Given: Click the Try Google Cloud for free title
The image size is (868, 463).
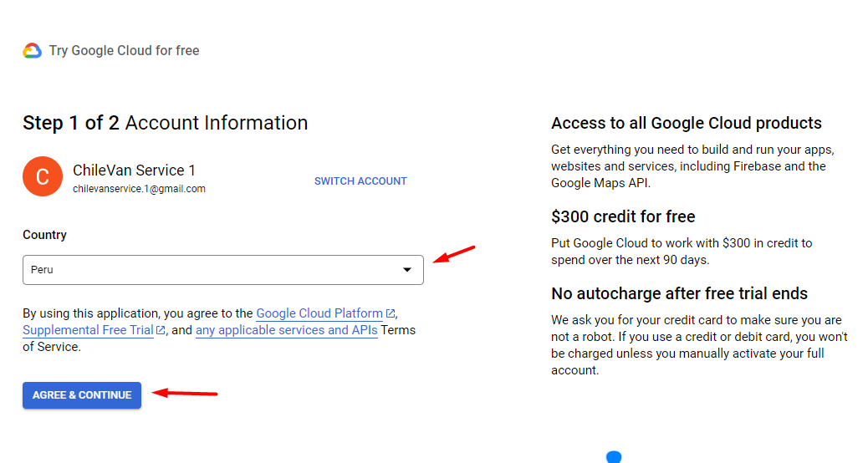Looking at the screenshot, I should coord(124,51).
